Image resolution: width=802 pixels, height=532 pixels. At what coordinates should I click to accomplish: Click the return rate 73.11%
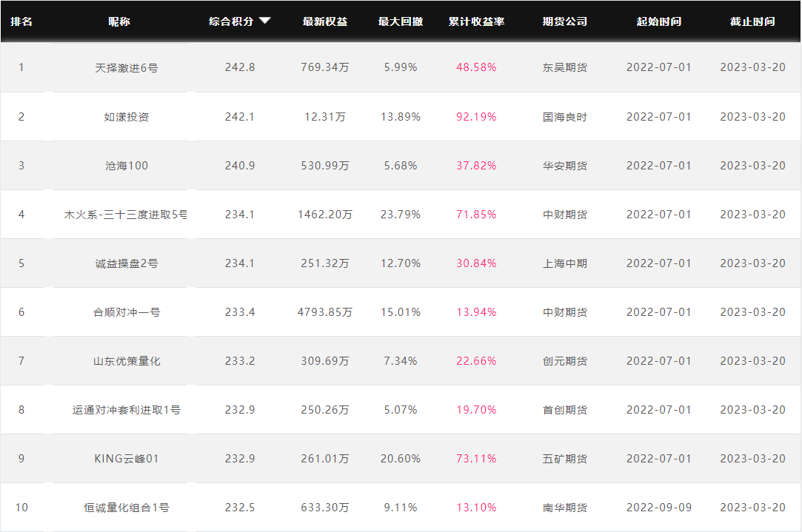pyautogui.click(x=476, y=459)
